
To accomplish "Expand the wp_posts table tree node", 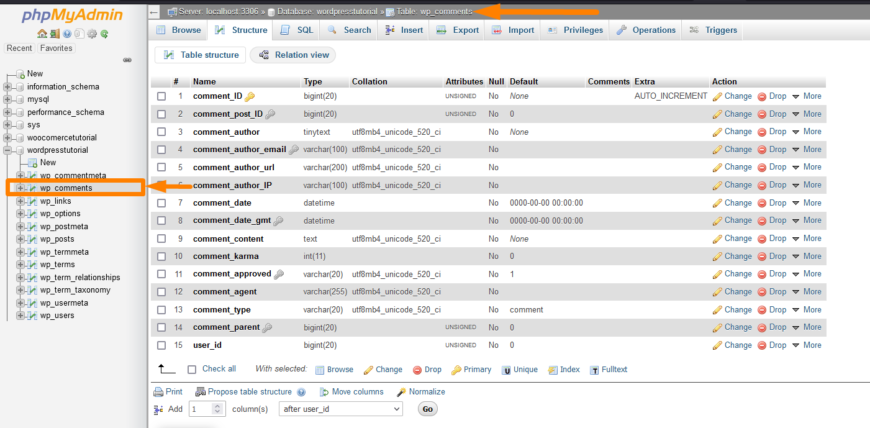I will pos(21,239).
